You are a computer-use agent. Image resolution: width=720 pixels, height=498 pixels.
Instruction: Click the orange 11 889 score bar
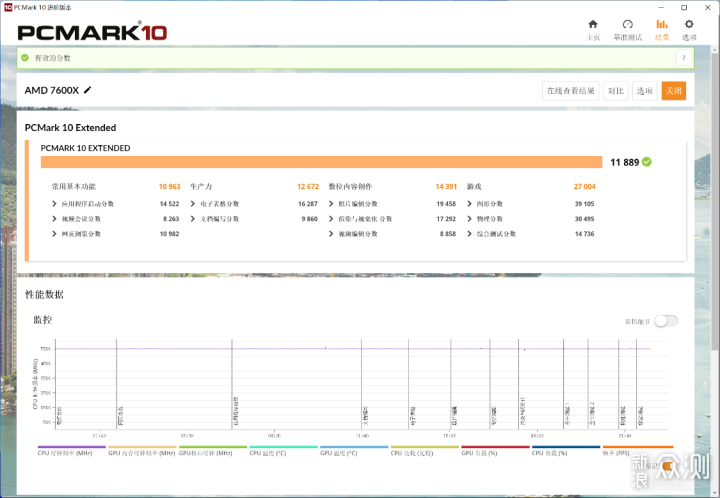click(x=321, y=162)
